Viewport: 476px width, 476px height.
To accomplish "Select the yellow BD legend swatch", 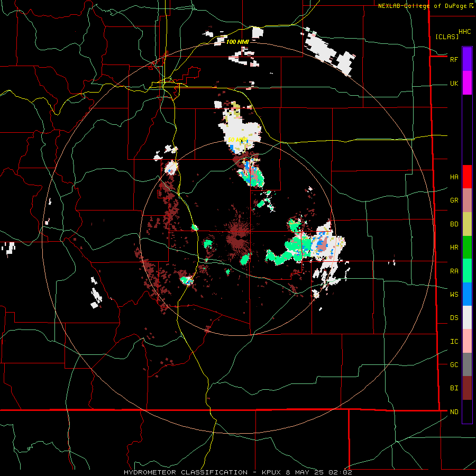I will [x=467, y=224].
